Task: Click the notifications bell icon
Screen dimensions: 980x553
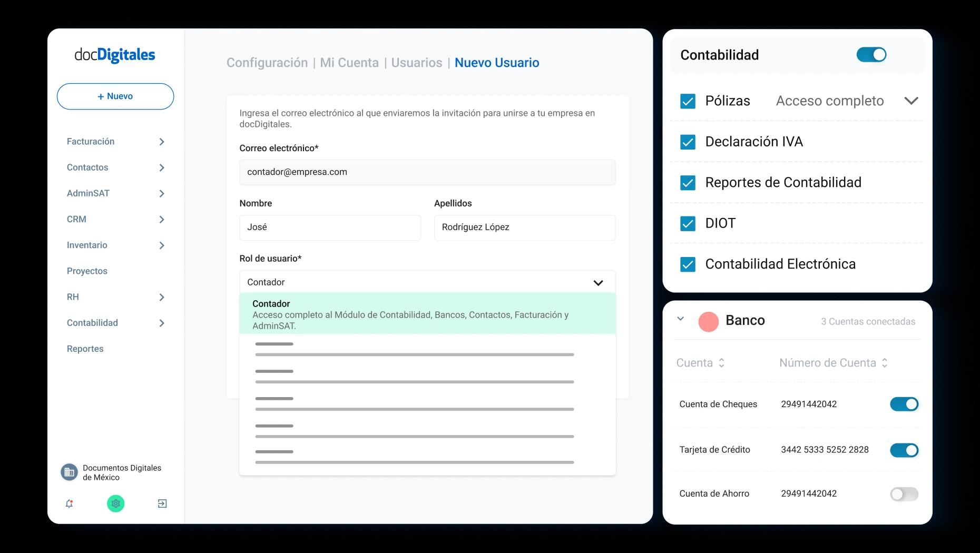Action: (69, 503)
